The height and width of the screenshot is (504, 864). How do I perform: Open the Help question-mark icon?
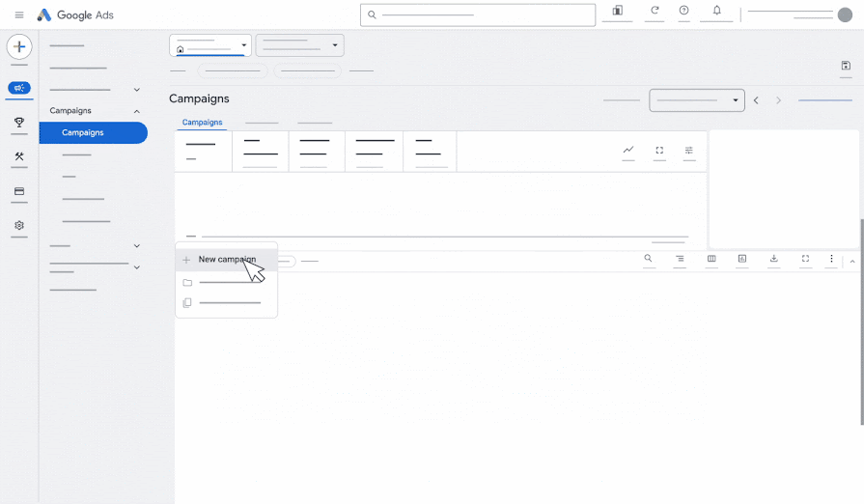point(683,10)
